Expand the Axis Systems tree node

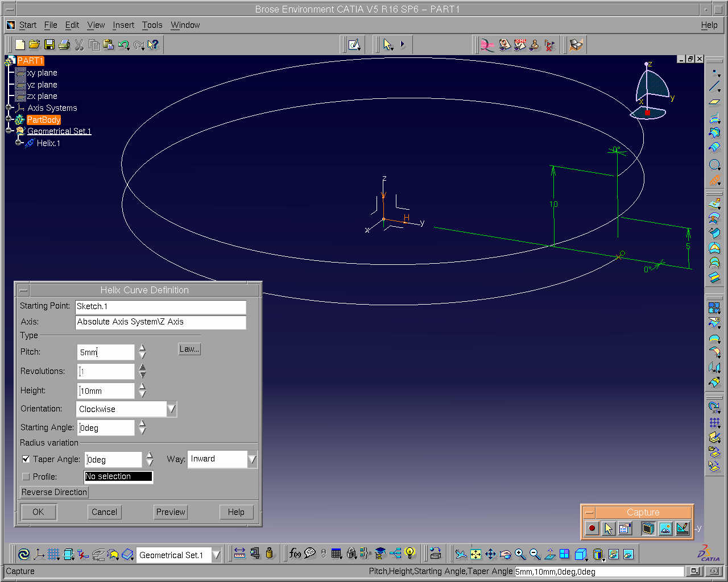(9, 108)
